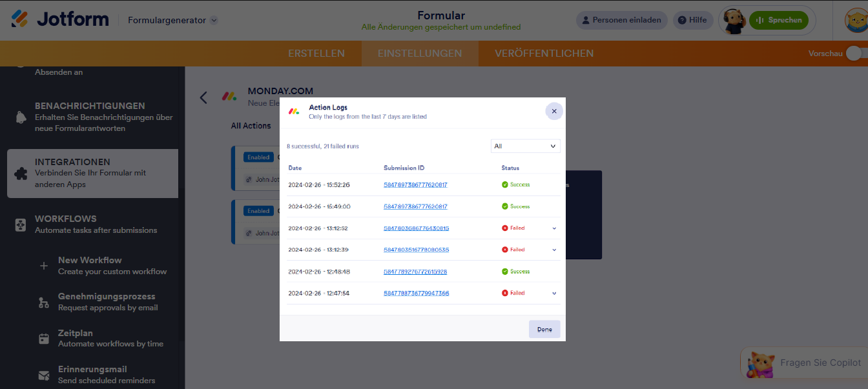The height and width of the screenshot is (389, 868).
Task: Click the Erinnerungsmail envelope icon
Action: (44, 375)
